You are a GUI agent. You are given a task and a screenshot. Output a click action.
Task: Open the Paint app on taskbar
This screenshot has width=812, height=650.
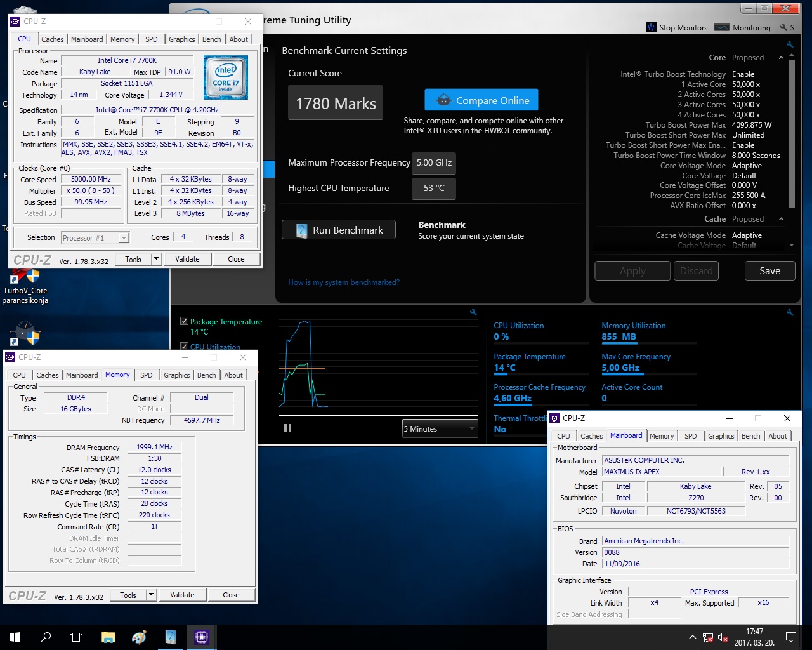(x=140, y=637)
